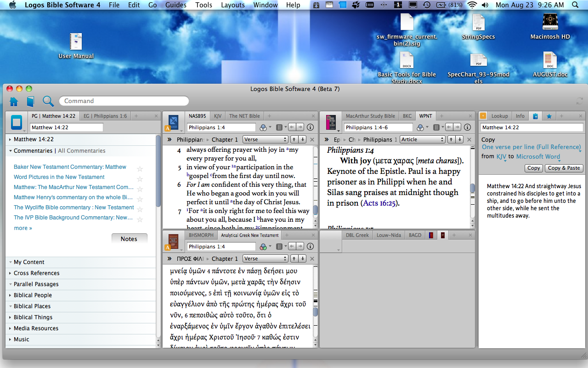Open the orange panel menu beside Lookup tab

coord(483,116)
